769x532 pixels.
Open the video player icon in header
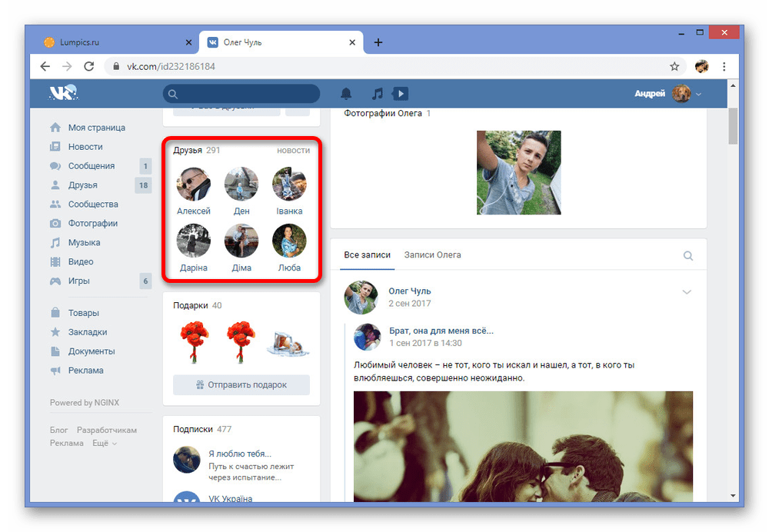400,93
